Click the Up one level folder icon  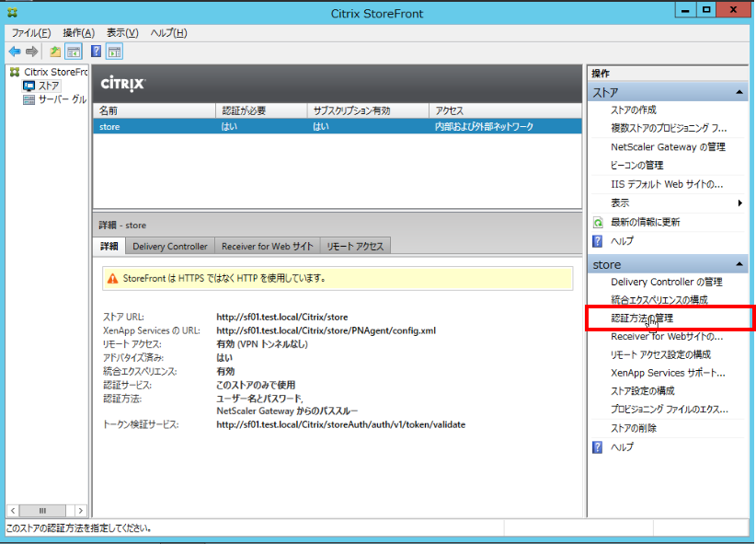click(x=55, y=52)
